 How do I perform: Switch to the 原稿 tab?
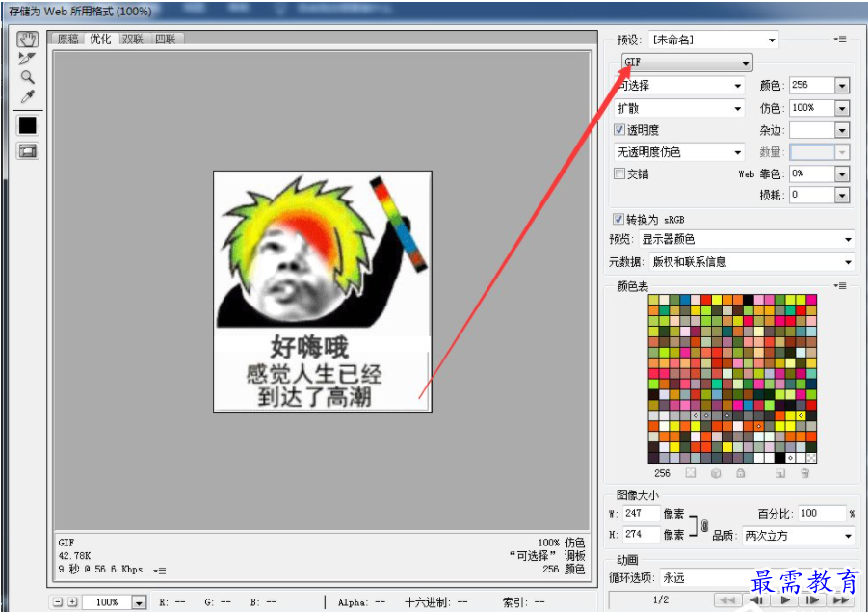pos(67,39)
